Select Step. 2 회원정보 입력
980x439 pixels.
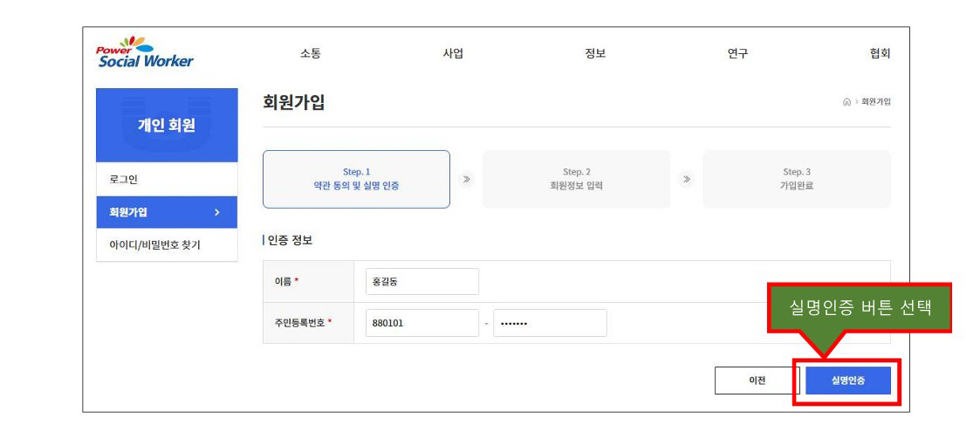tap(576, 179)
